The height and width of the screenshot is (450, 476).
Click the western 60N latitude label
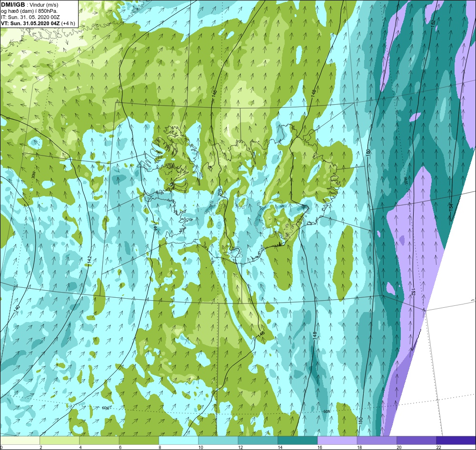(x=105, y=408)
